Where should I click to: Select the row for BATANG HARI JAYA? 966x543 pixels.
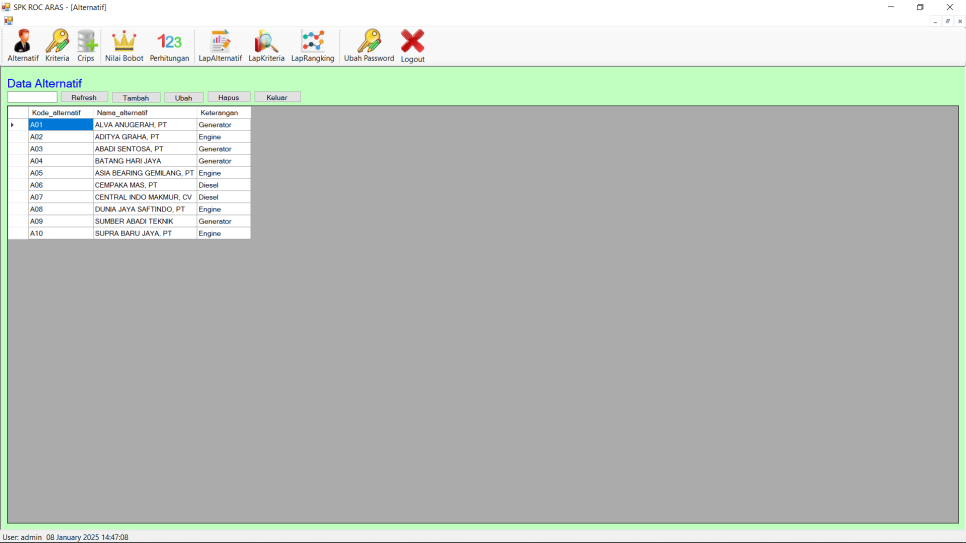click(x=144, y=161)
